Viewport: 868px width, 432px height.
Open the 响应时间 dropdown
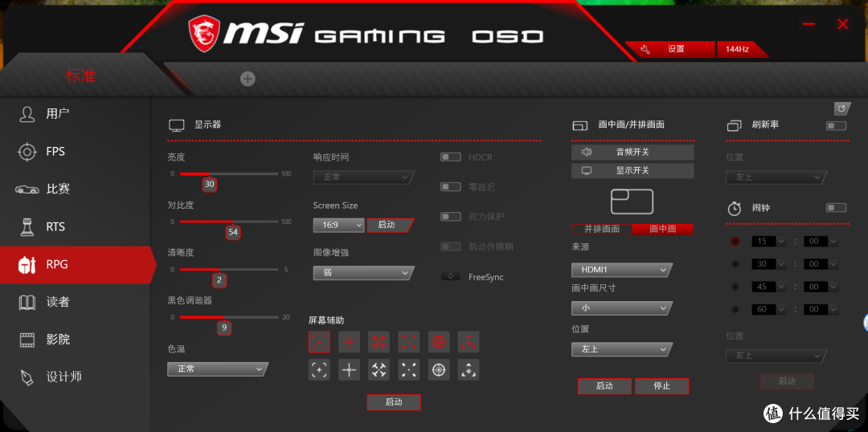[x=363, y=177]
